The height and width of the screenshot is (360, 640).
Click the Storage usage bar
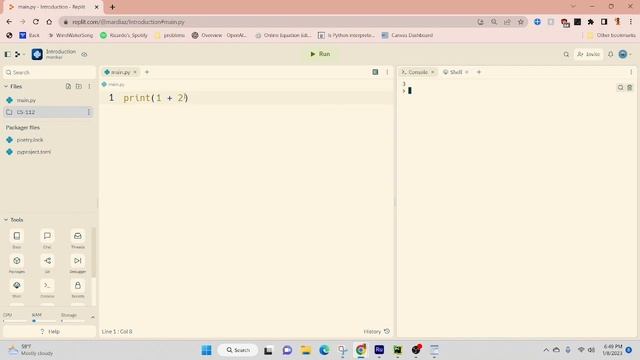73,321
